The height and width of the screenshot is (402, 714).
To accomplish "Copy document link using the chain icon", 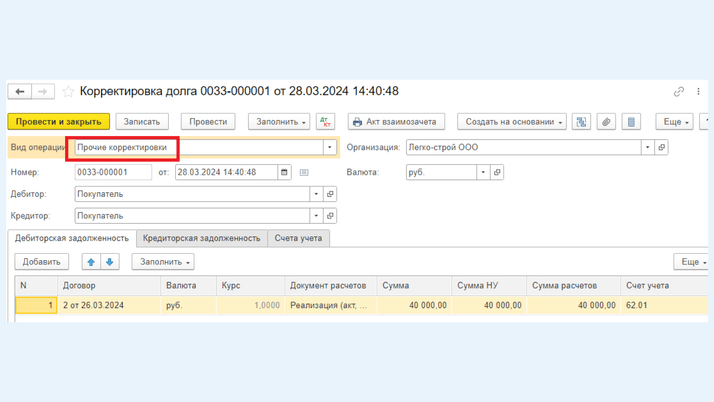I will (679, 92).
